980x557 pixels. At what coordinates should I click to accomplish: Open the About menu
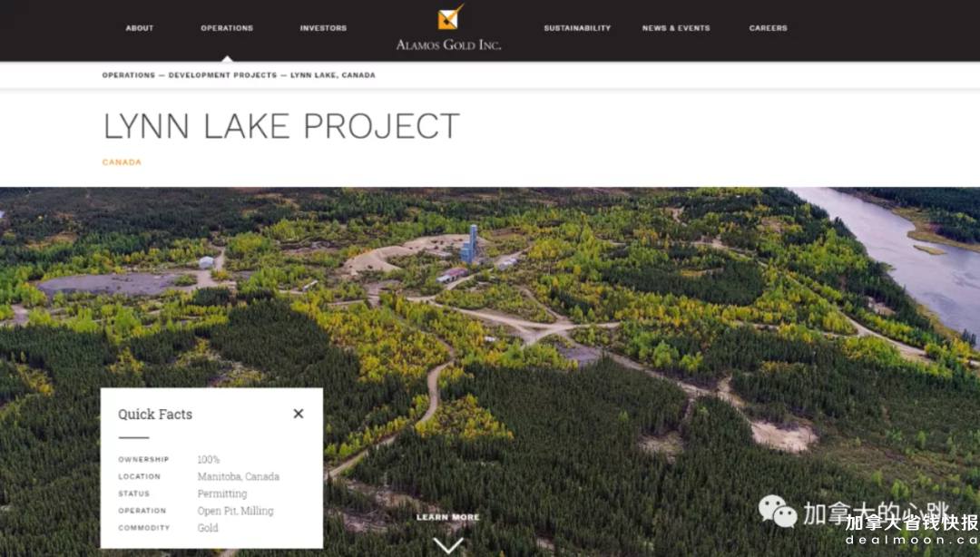(x=140, y=28)
